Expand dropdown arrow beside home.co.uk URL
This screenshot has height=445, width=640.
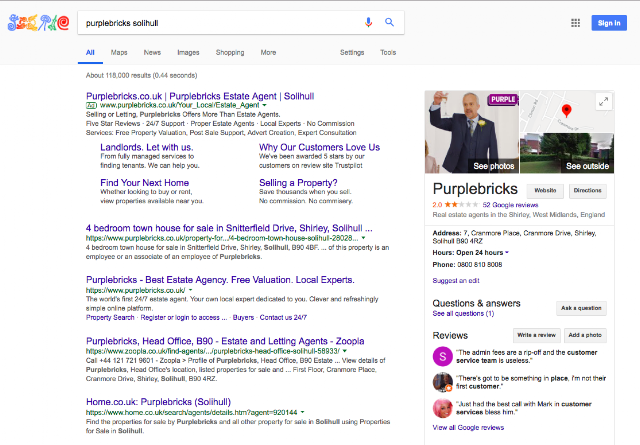pos(302,412)
